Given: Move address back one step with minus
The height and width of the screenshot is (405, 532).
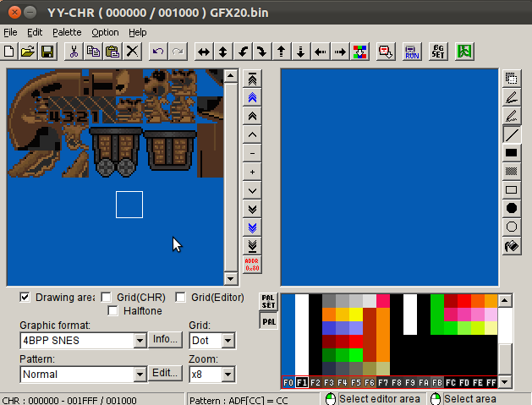Looking at the screenshot, I should [x=252, y=153].
